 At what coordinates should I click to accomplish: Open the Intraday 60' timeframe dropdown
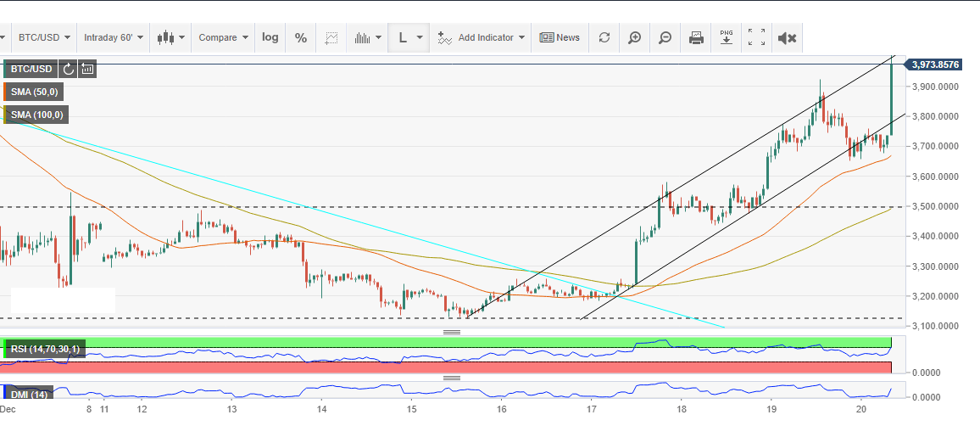[x=112, y=37]
